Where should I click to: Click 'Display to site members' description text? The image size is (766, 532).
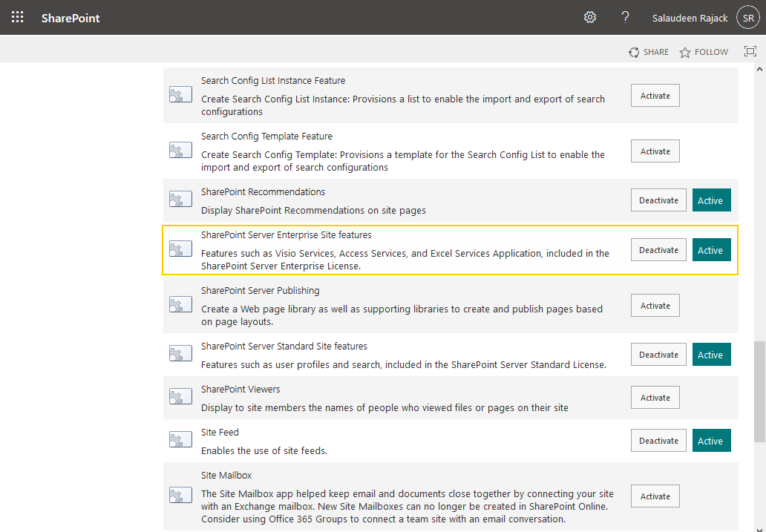[x=384, y=408]
